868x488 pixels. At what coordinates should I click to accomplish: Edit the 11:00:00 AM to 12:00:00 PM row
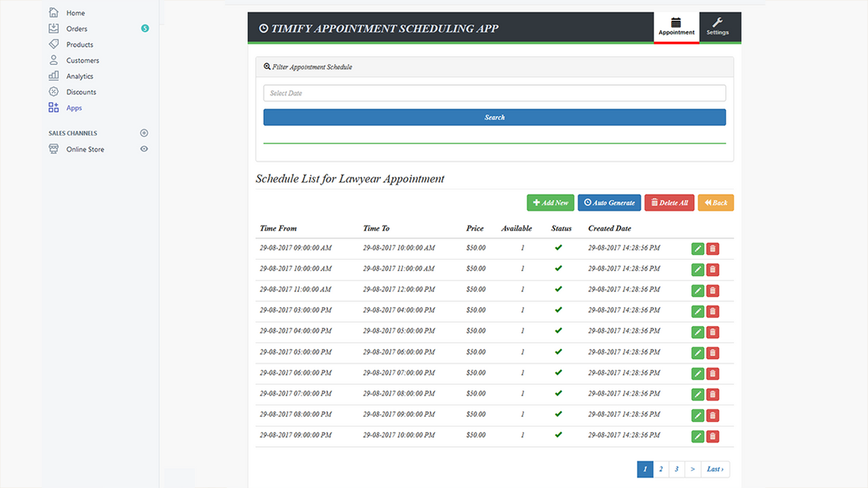(698, 291)
